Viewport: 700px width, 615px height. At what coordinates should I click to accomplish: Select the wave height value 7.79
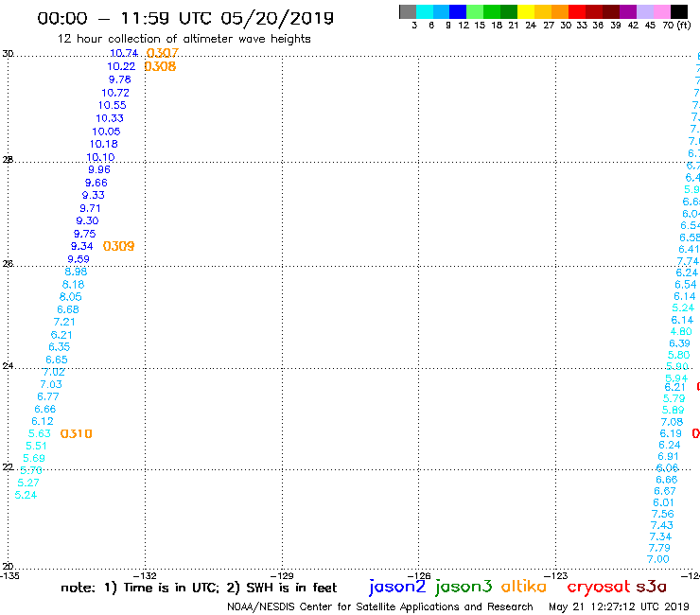point(659,548)
